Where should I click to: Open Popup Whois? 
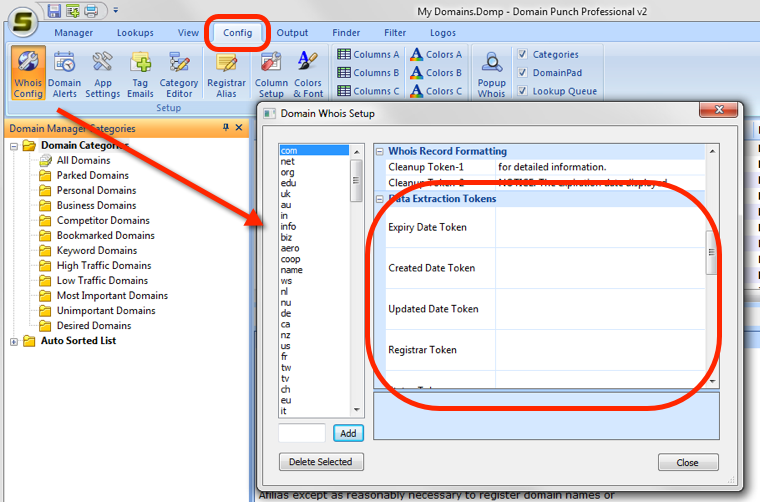pyautogui.click(x=491, y=73)
